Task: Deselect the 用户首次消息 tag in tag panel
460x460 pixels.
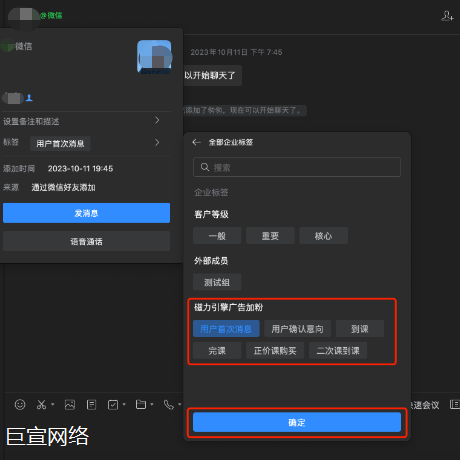Action: coord(226,329)
